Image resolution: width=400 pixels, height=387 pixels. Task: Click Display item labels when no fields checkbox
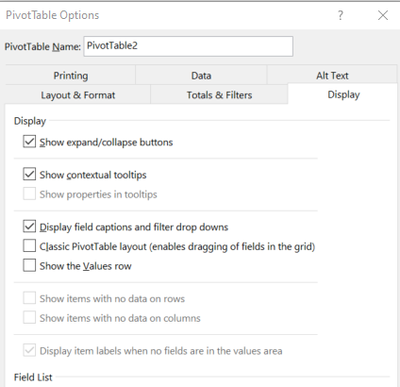tap(29, 351)
